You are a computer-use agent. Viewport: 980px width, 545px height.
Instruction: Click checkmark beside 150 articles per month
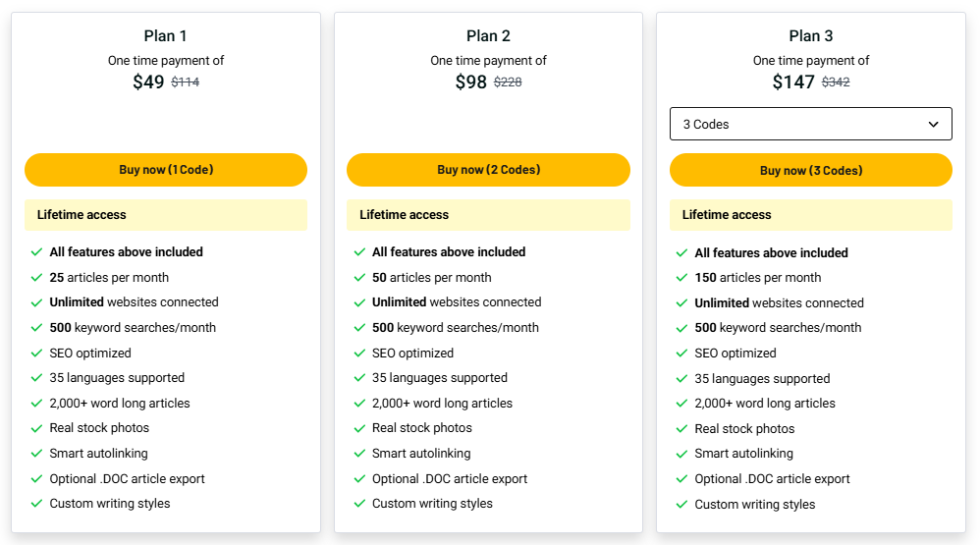[x=681, y=278]
